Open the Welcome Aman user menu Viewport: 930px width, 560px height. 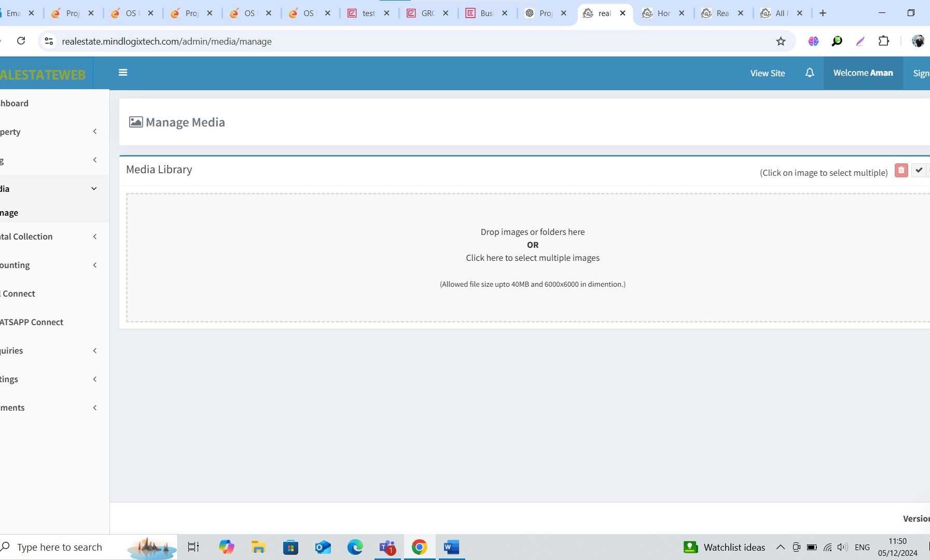pos(863,73)
